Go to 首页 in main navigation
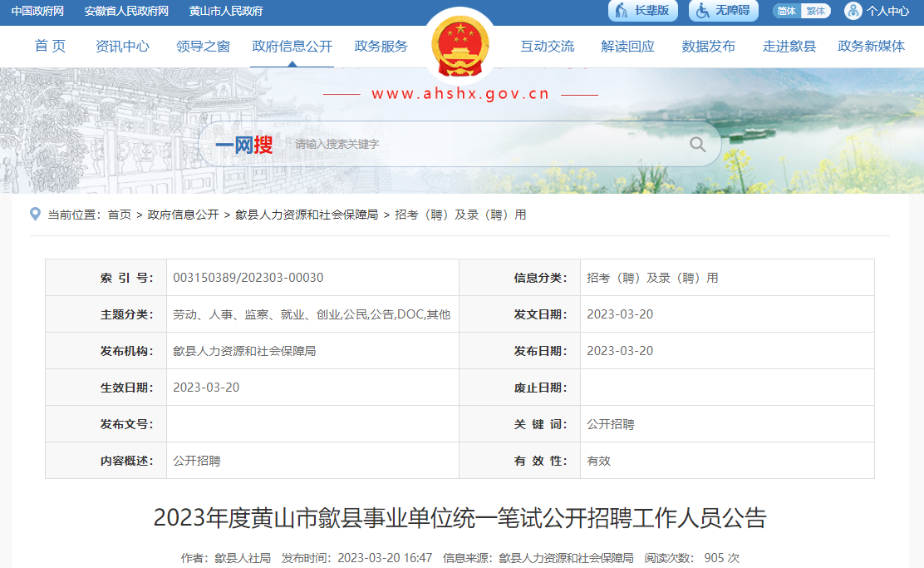The height and width of the screenshot is (568, 924). 50,47
